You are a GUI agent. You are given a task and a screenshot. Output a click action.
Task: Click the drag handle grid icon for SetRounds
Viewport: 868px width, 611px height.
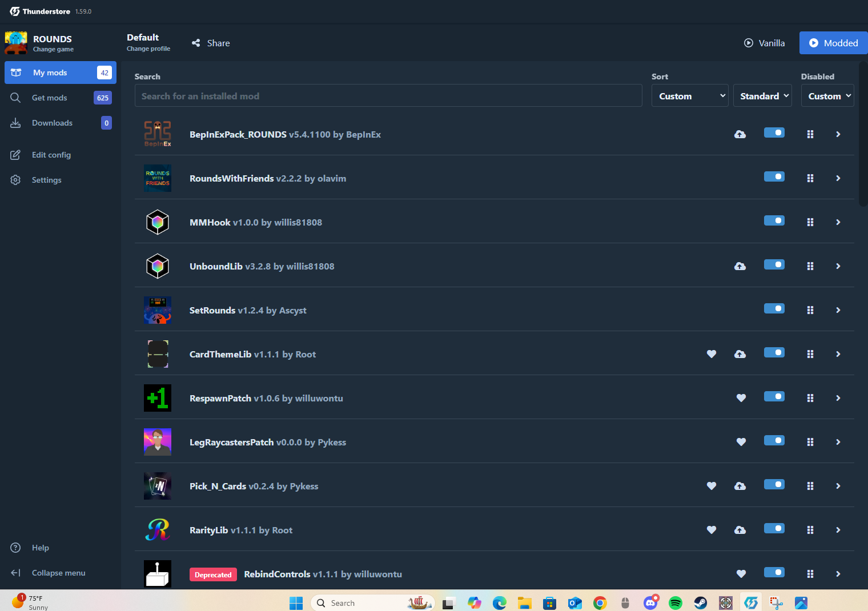point(810,310)
